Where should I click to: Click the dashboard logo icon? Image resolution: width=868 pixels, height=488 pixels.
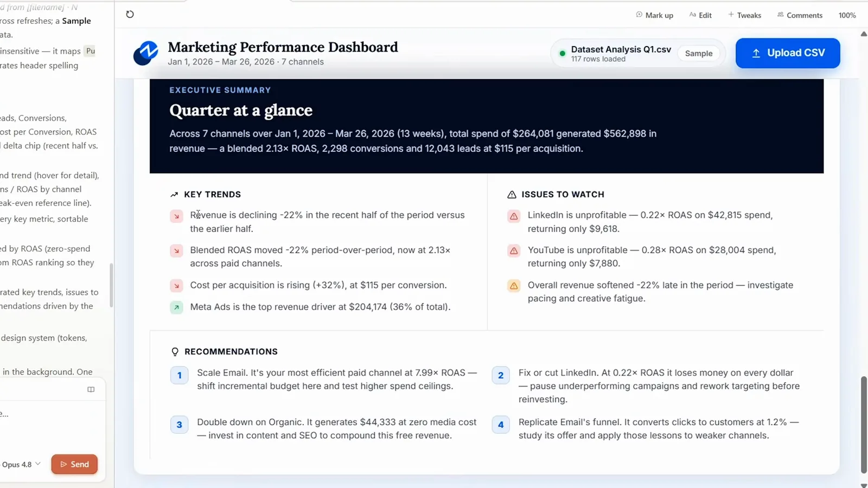pyautogui.click(x=145, y=53)
